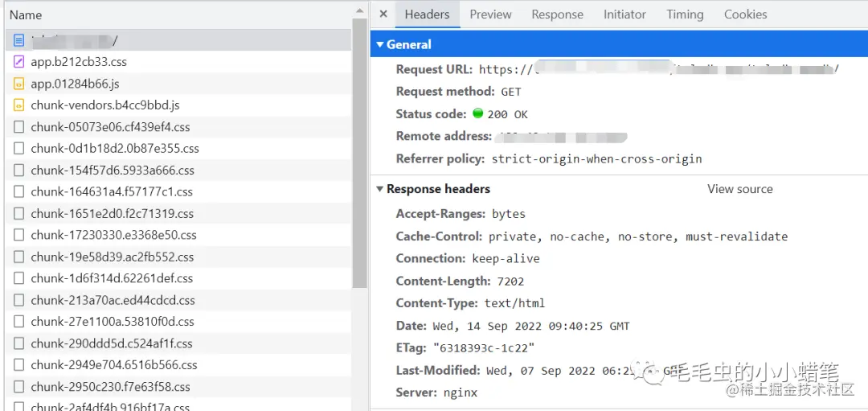Click the file icon beside chunk-0d1b18d2.0b87e355.css

click(18, 149)
